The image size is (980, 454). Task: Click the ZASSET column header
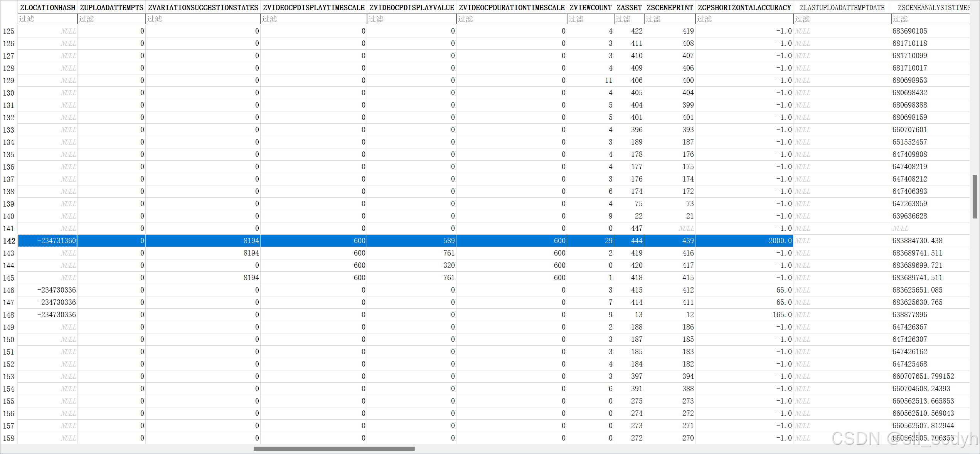tap(629, 8)
